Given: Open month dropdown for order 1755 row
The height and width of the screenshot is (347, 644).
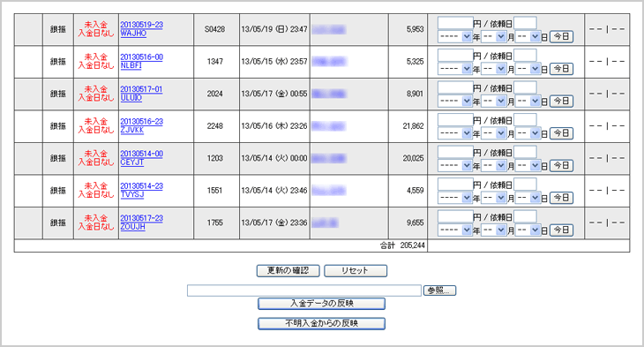Looking at the screenshot, I should pos(493,230).
